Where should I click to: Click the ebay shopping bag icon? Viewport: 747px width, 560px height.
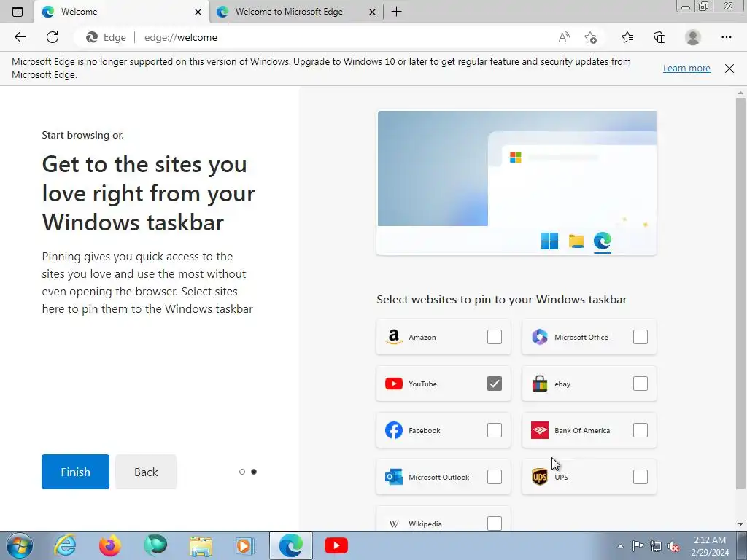(x=539, y=384)
